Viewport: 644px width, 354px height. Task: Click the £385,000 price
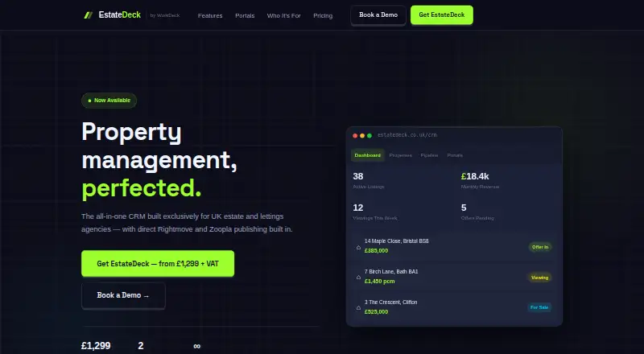376,250
